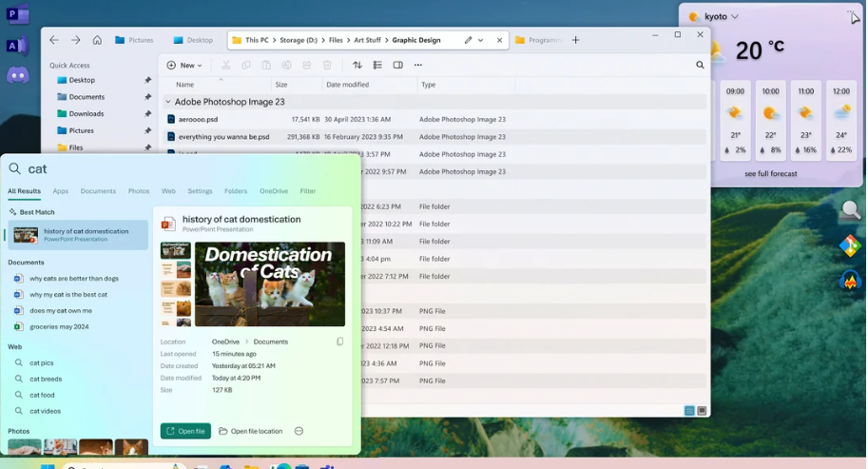Copy the file location path icon

[x=340, y=342]
